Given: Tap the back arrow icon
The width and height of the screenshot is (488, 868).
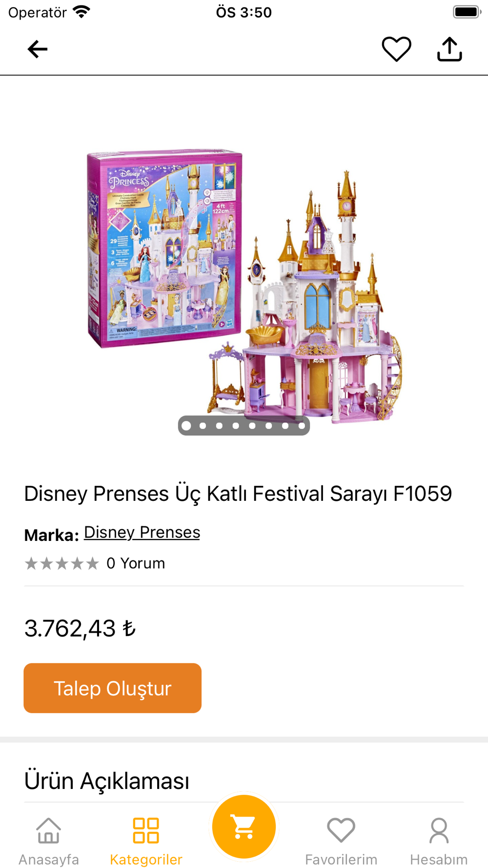Looking at the screenshot, I should click(38, 49).
